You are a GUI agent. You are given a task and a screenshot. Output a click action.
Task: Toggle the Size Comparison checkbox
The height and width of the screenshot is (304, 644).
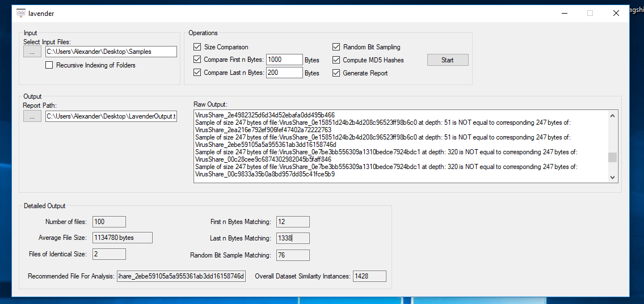click(x=197, y=47)
